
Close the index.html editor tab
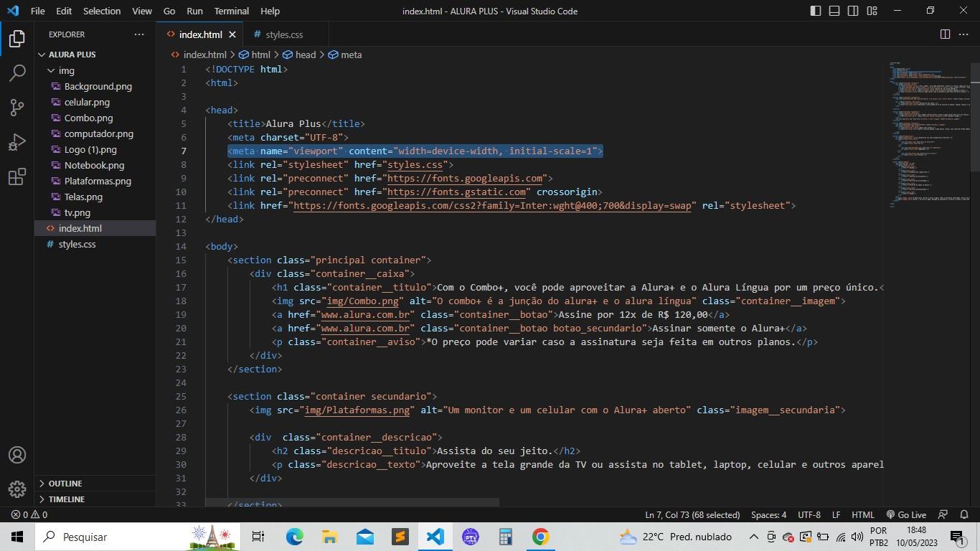232,34
